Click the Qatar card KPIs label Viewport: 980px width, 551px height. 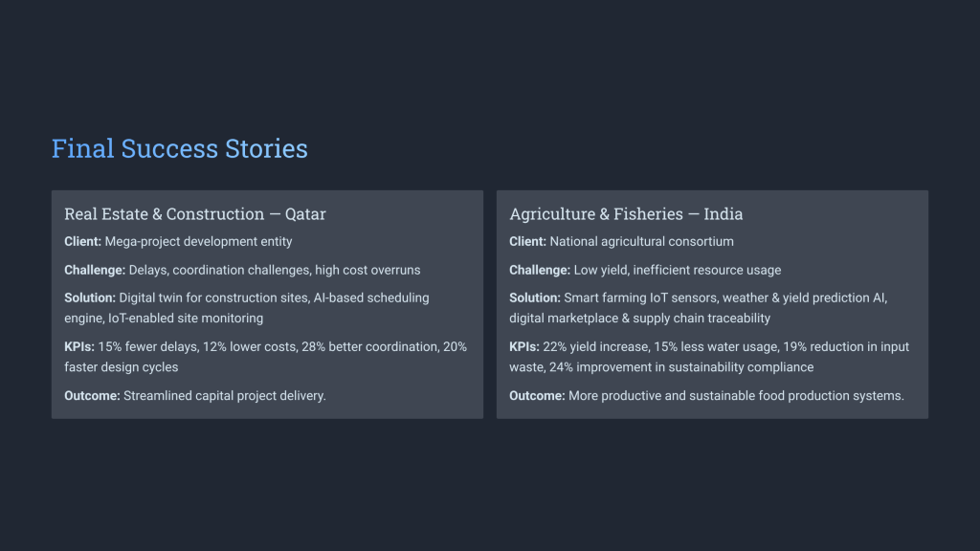point(79,347)
